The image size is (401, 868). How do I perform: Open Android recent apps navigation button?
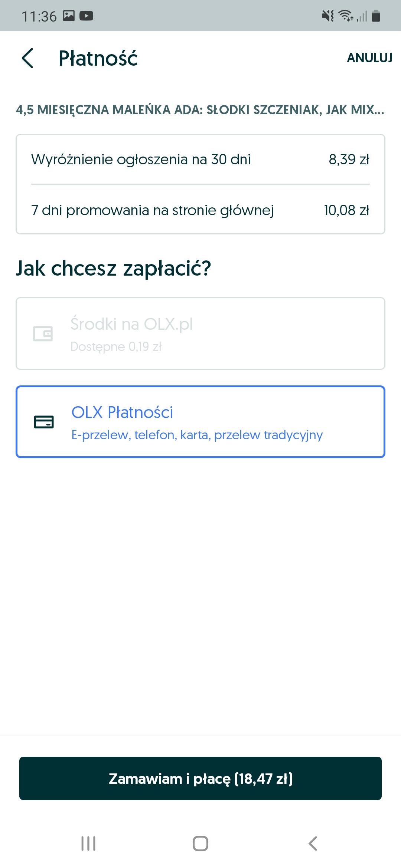(88, 843)
